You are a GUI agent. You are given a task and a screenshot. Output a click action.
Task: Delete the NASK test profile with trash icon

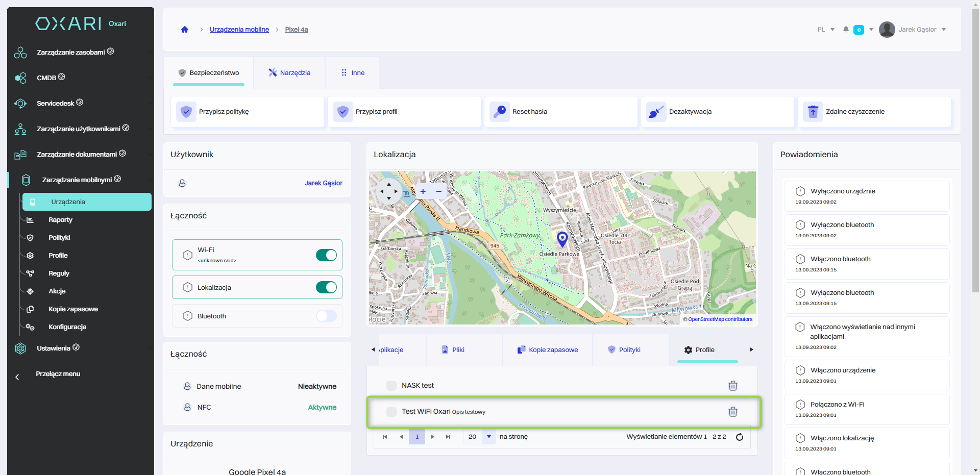[732, 386]
